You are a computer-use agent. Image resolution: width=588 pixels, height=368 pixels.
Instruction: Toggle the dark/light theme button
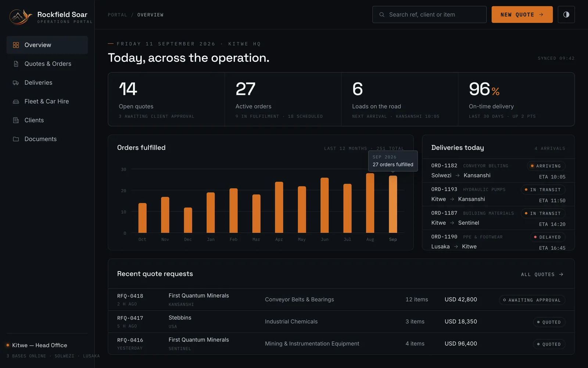click(566, 14)
